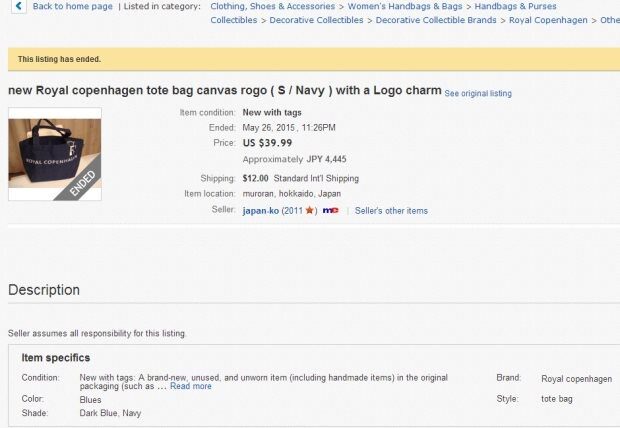Expand condition details with Read more
The width and height of the screenshot is (620, 428).
pos(190,386)
